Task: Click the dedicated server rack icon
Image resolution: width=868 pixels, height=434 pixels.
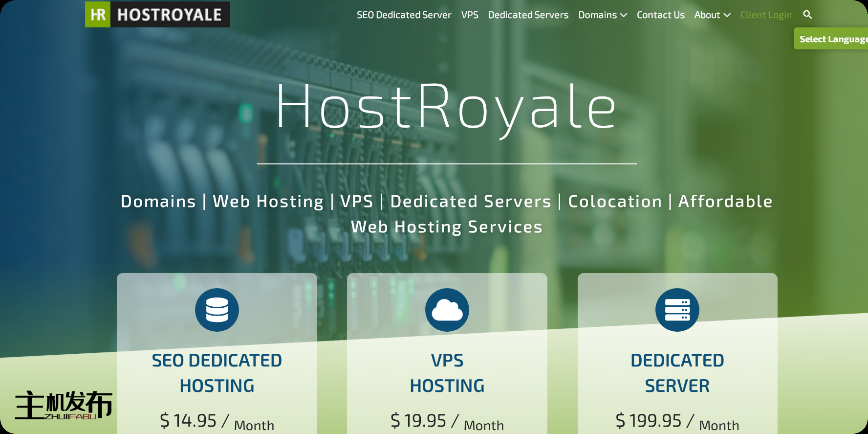Action: 677,310
